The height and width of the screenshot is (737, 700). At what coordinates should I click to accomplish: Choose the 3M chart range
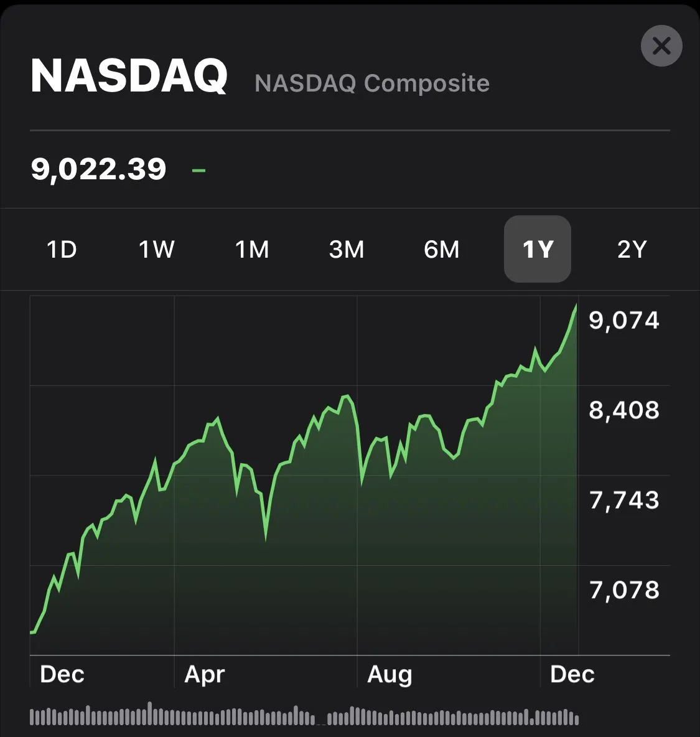pos(347,250)
